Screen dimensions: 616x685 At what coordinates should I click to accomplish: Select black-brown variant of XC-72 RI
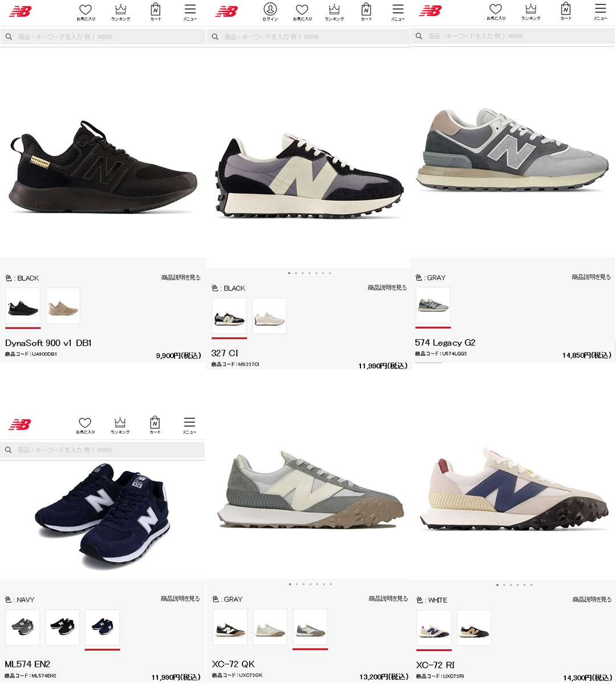[x=474, y=628]
